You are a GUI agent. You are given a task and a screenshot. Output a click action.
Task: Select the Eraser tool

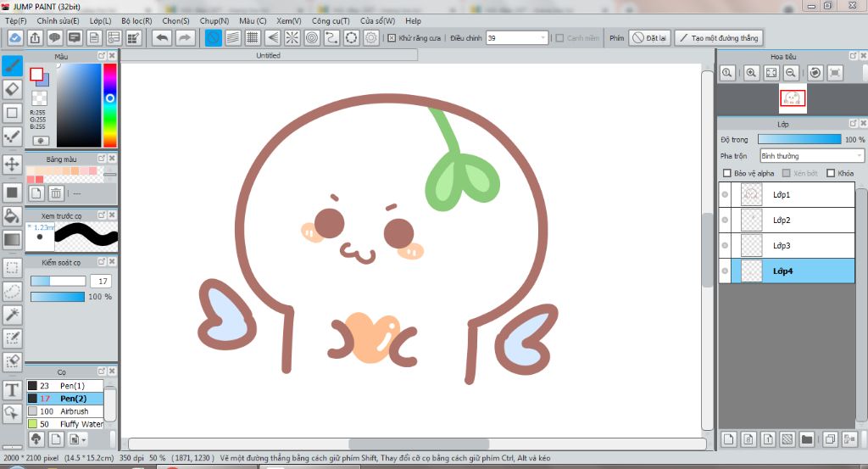(12, 89)
